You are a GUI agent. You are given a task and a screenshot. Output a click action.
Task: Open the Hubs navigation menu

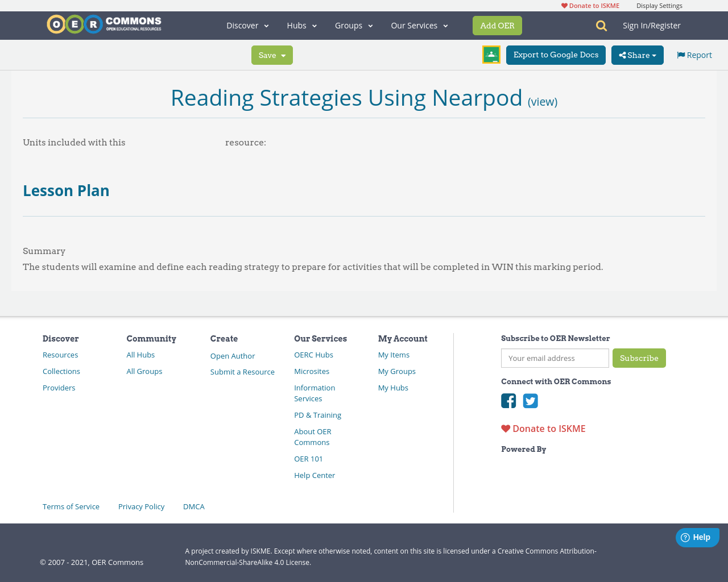tap(301, 26)
